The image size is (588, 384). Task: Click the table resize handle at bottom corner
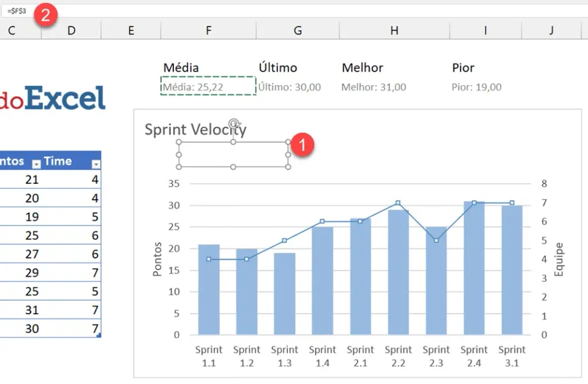click(99, 335)
